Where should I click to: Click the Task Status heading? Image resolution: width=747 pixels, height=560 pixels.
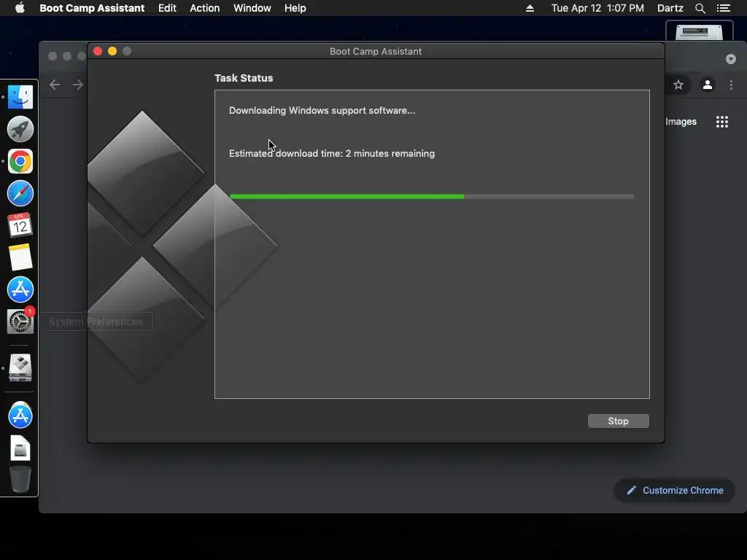click(244, 78)
